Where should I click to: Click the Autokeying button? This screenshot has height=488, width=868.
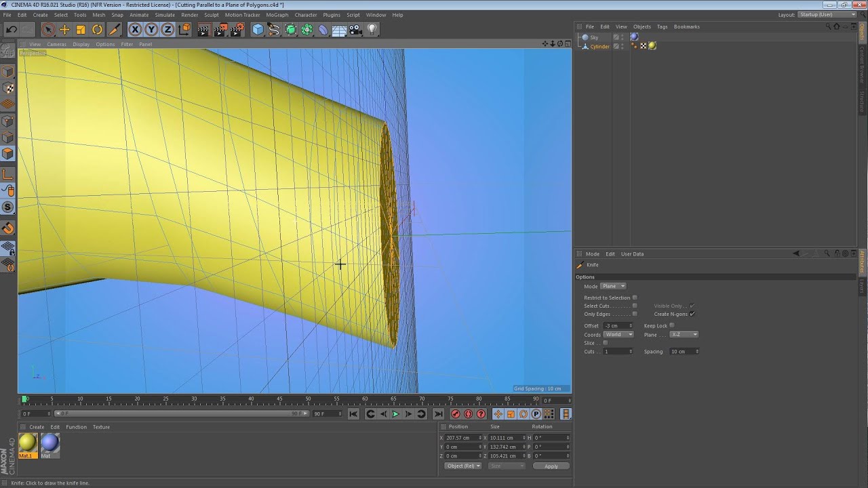click(468, 414)
